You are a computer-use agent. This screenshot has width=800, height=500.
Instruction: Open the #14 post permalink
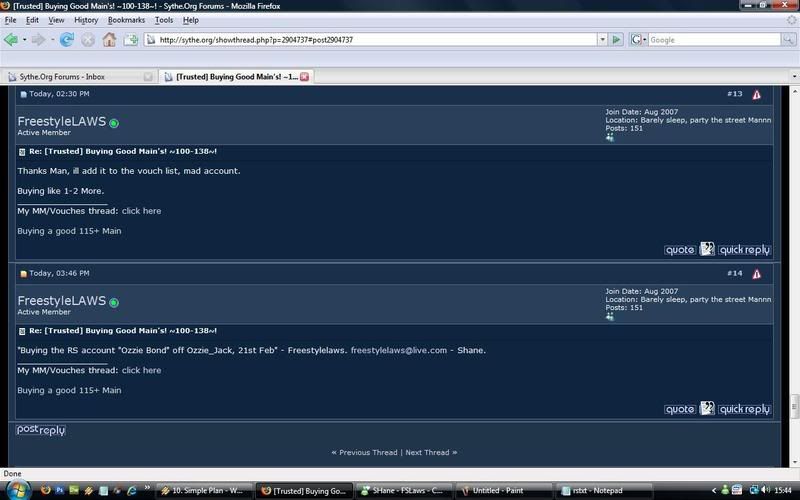735,273
